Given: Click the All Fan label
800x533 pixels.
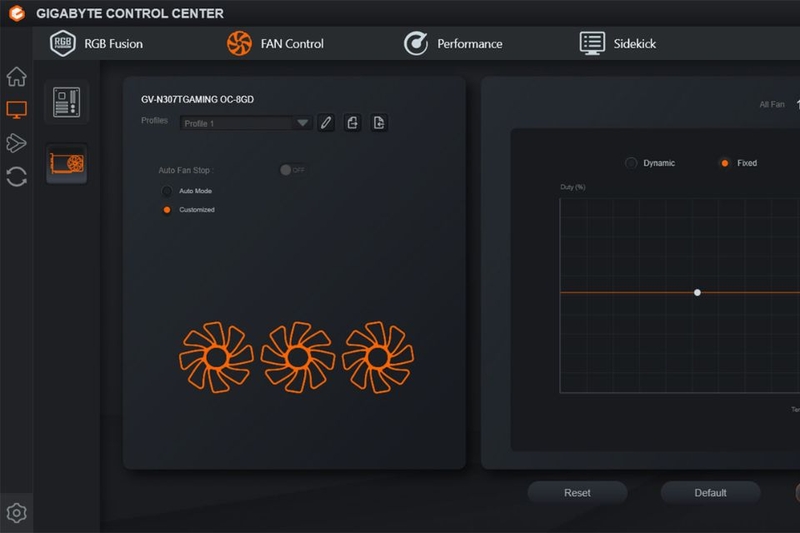Looking at the screenshot, I should 772,105.
